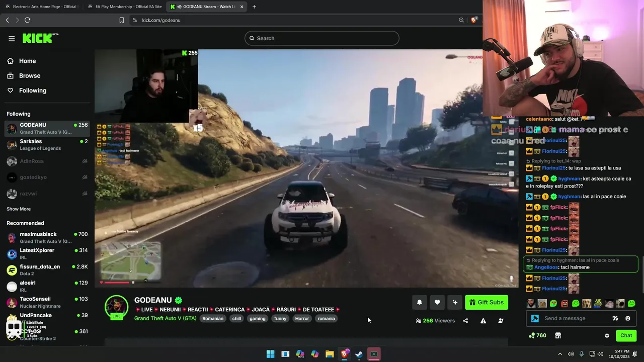Image resolution: width=644 pixels, height=362 pixels.
Task: Click the KICK logo
Action: tap(40, 38)
